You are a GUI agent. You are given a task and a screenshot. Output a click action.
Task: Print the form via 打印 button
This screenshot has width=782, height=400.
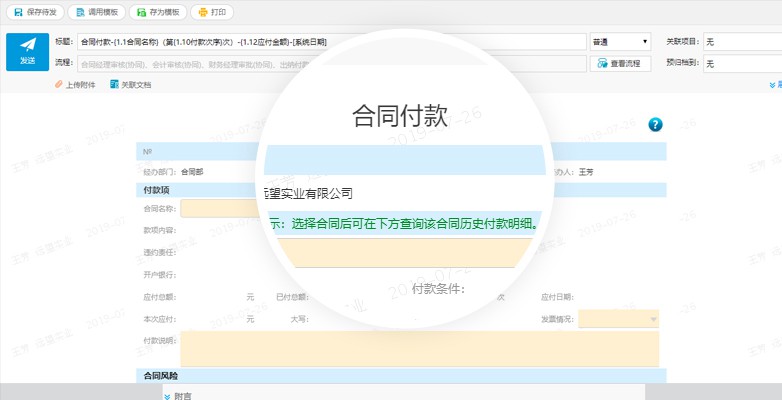(211, 13)
